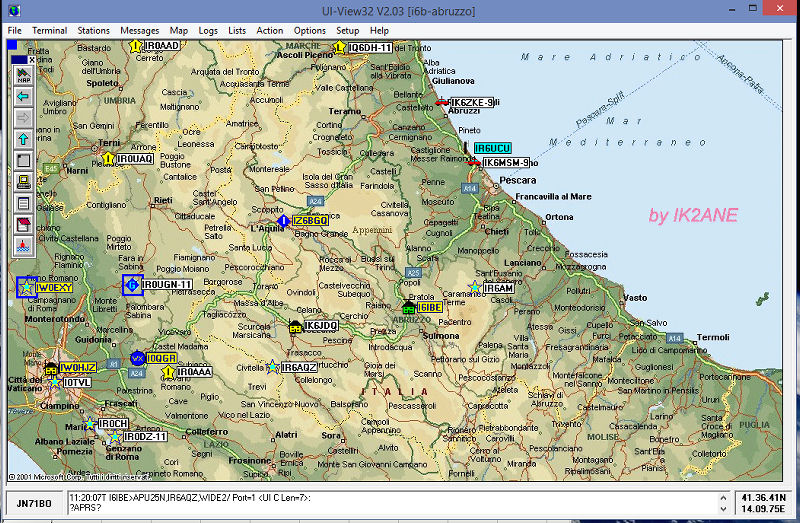This screenshot has height=523, width=800.
Task: Select the IR0DZ-11 star icon
Action: (x=115, y=437)
